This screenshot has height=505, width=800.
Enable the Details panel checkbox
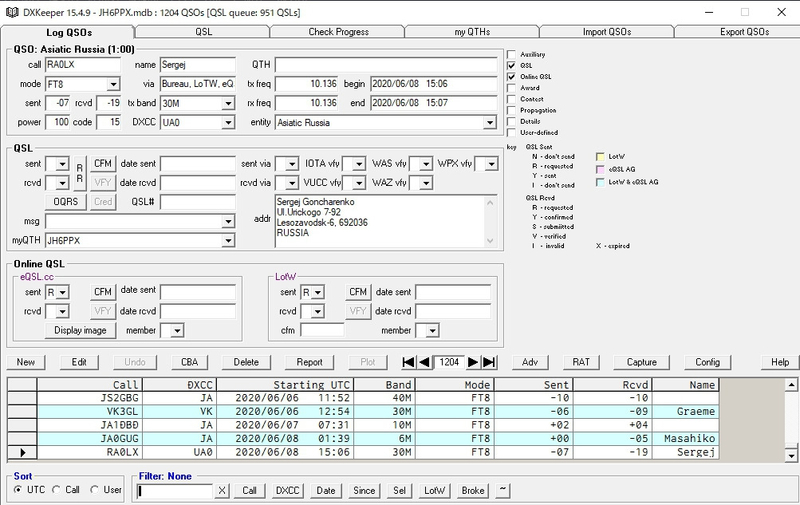pos(511,121)
